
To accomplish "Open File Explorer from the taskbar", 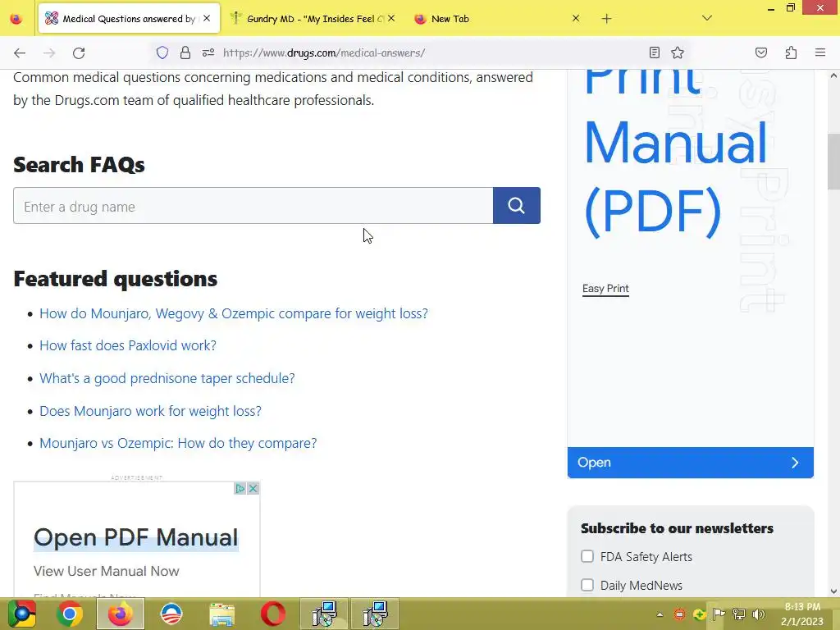I will click(222, 614).
